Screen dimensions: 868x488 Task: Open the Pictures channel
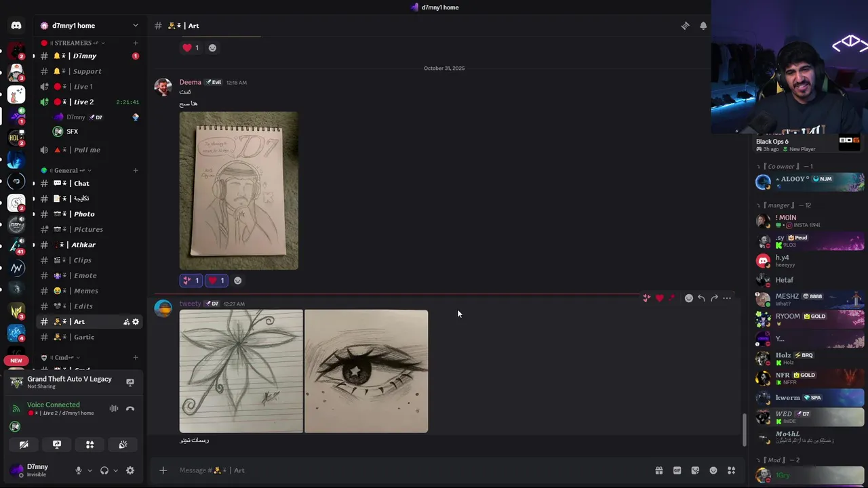coord(89,229)
